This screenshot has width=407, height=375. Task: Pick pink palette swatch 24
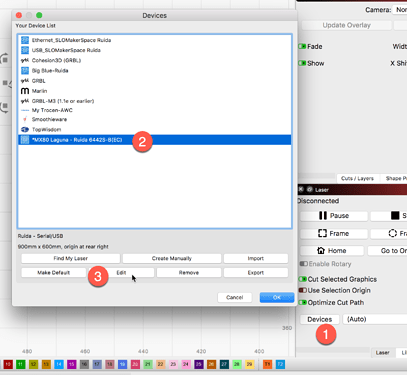186,364
